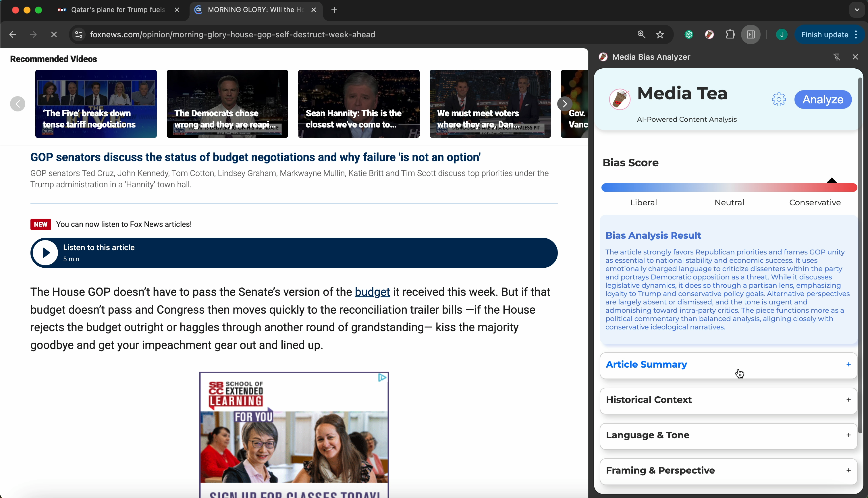This screenshot has height=498, width=868.
Task: Click the 'budget' hyperlink in article
Action: 373,292
